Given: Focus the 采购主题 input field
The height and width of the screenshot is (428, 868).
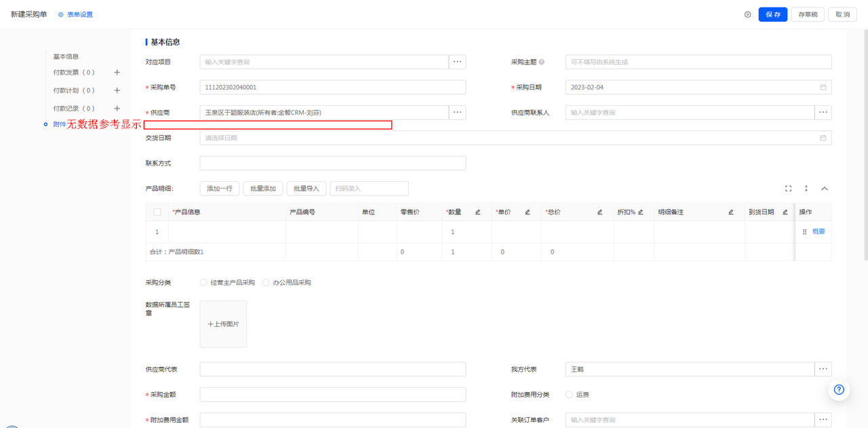Looking at the screenshot, I should click(698, 62).
